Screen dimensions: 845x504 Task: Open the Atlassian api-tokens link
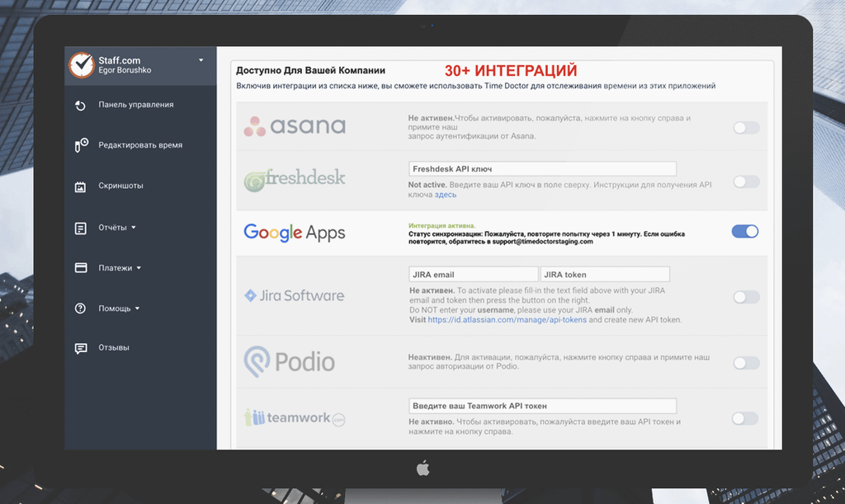tap(507, 319)
